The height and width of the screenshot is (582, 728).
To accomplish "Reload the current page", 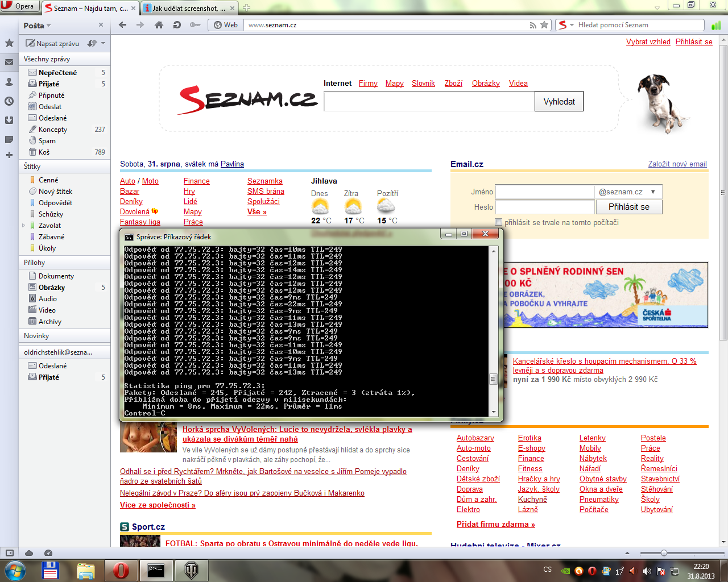I will [177, 25].
